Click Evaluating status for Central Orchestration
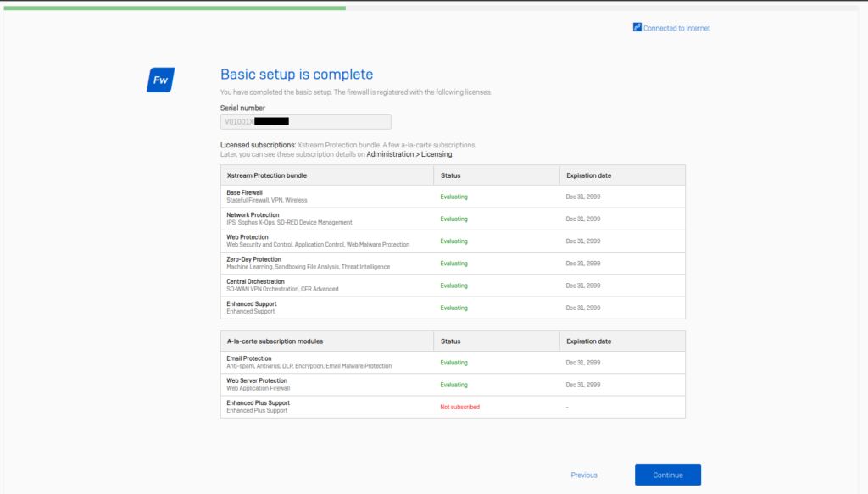Image resolution: width=868 pixels, height=494 pixels. tap(453, 286)
